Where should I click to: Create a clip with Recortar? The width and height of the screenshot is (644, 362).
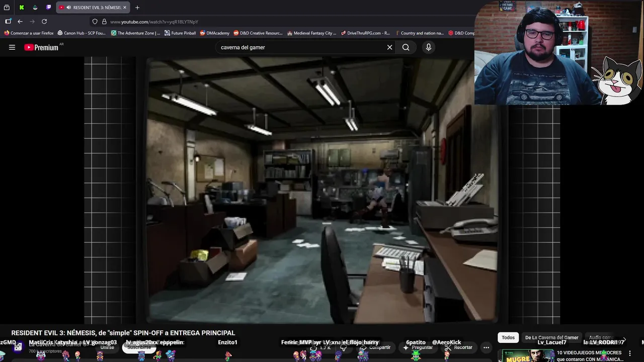pos(458,347)
